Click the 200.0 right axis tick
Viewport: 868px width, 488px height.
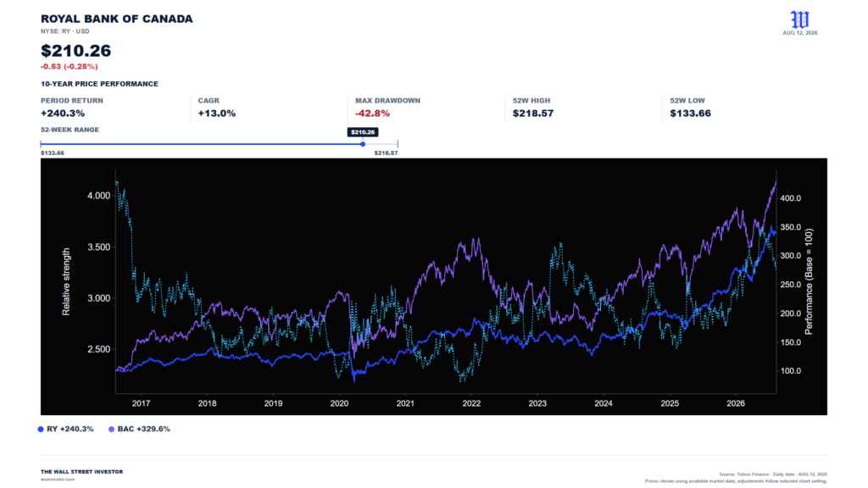pyautogui.click(x=791, y=313)
